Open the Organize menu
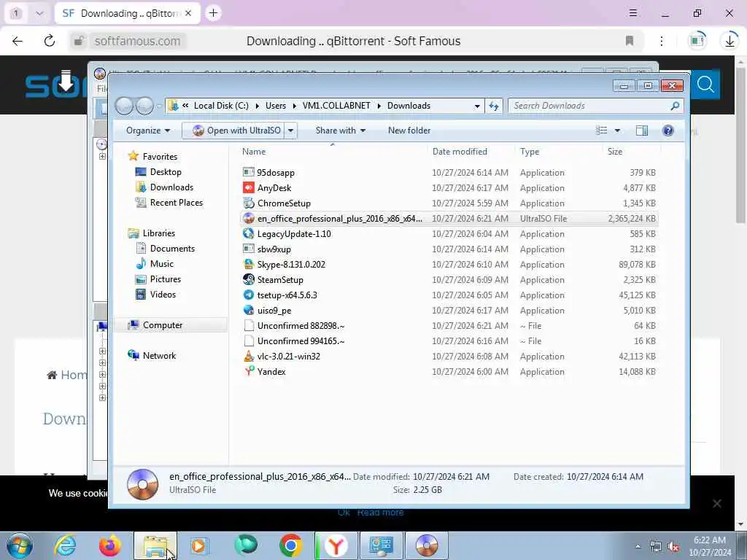This screenshot has height=560, width=747. tap(147, 131)
